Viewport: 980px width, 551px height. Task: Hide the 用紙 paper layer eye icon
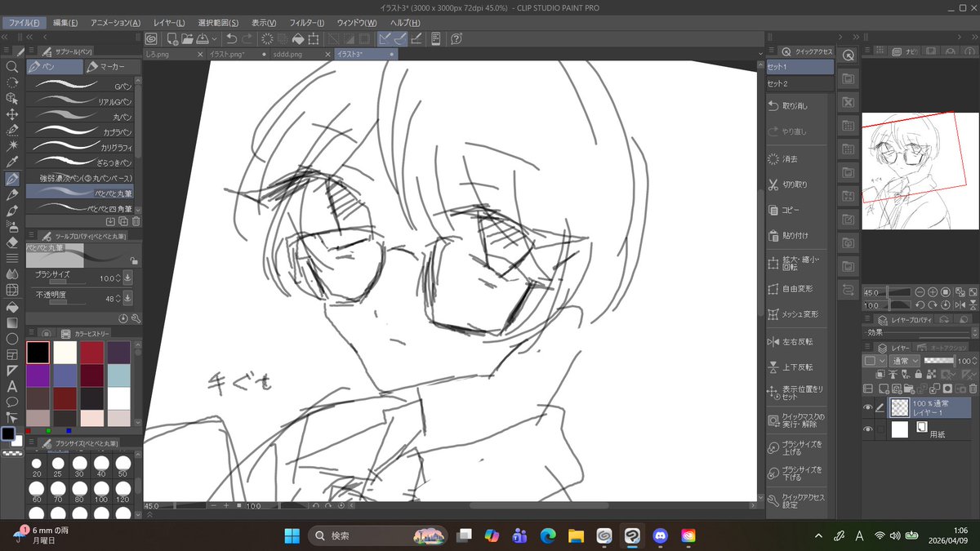point(867,429)
